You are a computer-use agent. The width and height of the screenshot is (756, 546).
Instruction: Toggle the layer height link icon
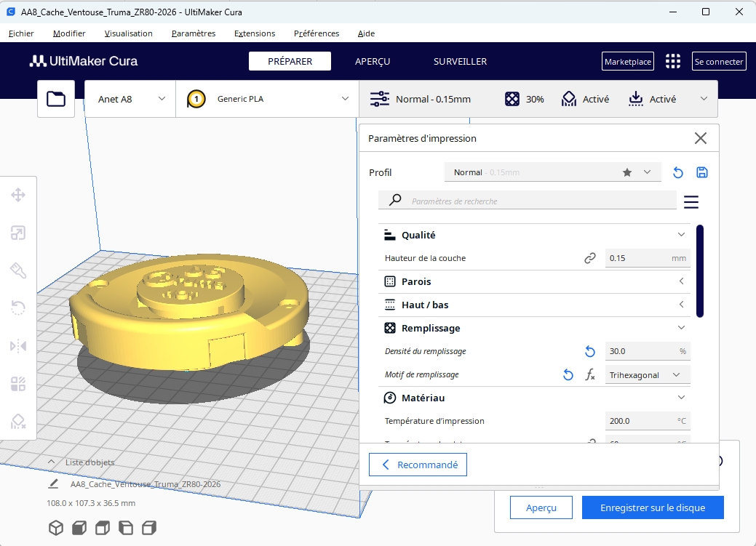point(590,258)
